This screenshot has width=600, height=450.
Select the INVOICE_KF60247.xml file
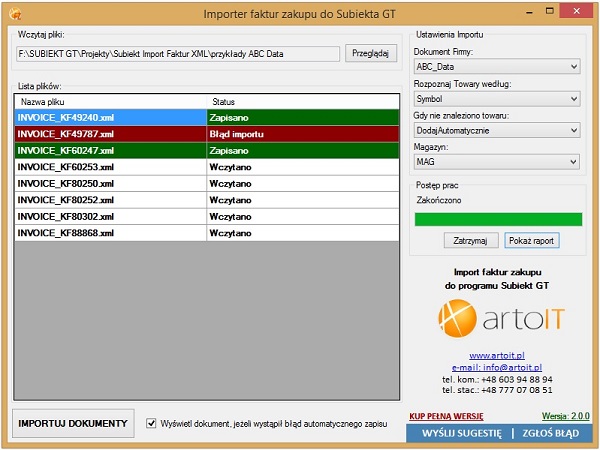(x=111, y=151)
